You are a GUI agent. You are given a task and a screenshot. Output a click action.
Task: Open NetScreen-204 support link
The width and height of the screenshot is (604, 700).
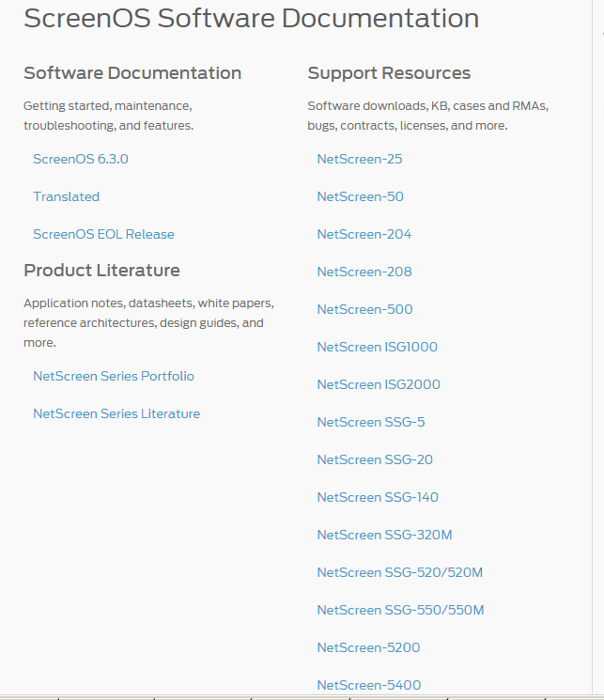click(x=364, y=234)
